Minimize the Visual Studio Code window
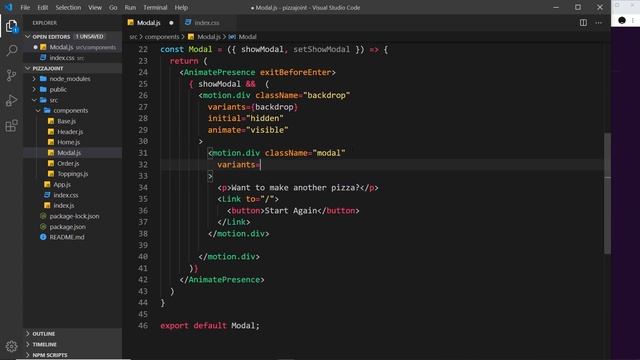Screen dimensions: 640x360 click(x=556, y=7)
